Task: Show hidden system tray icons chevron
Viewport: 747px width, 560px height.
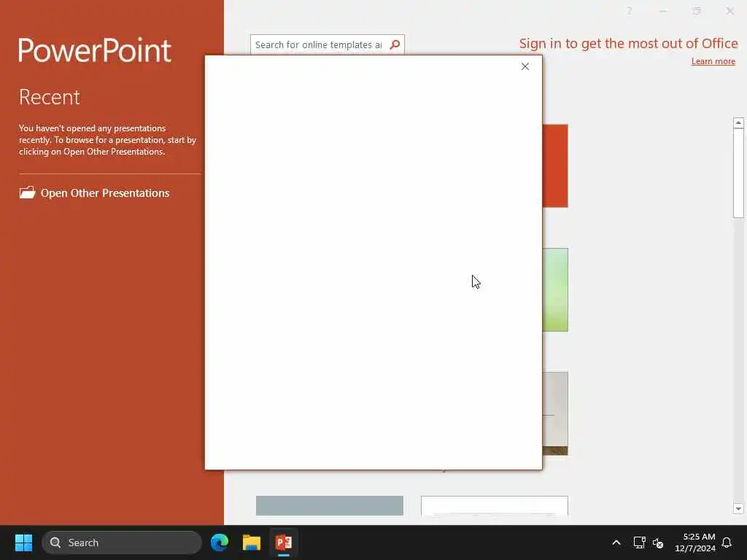Action: point(616,542)
